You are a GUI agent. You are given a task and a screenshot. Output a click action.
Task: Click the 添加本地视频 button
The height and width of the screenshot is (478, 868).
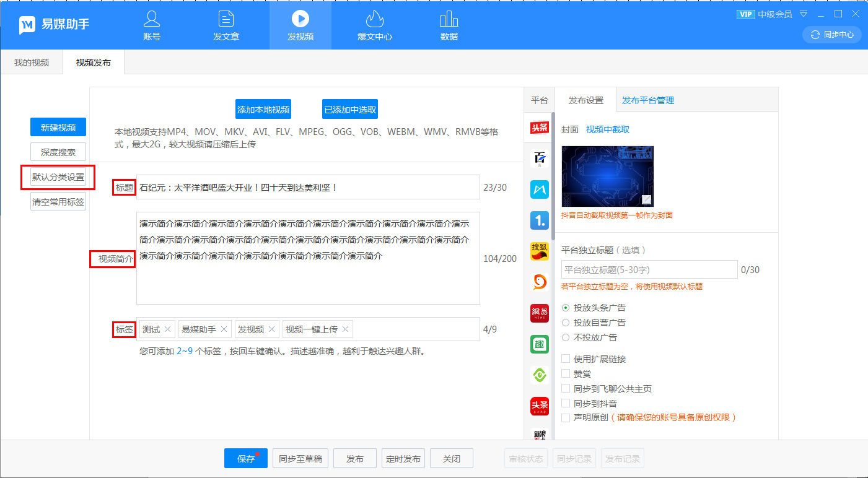click(x=263, y=110)
